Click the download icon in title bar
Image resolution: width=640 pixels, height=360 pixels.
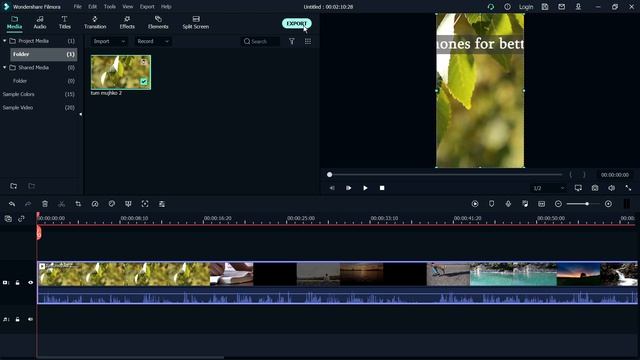coord(578,7)
